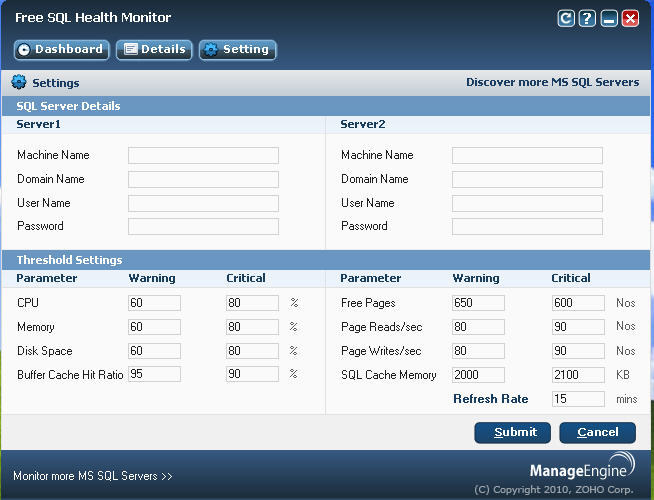Edit CPU warning threshold value
Viewport: 654px width, 500px height.
tap(154, 303)
